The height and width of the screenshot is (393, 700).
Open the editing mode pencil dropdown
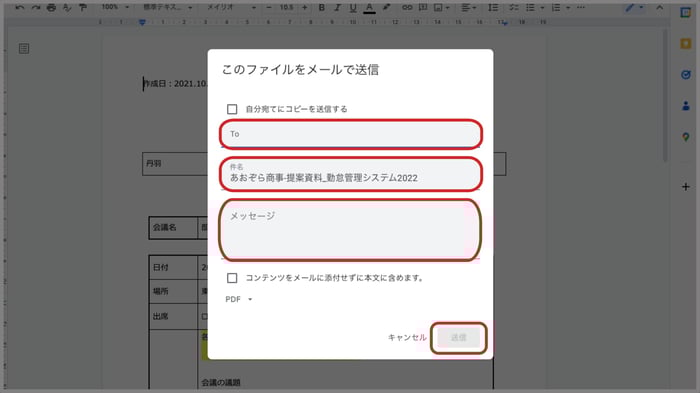click(634, 8)
